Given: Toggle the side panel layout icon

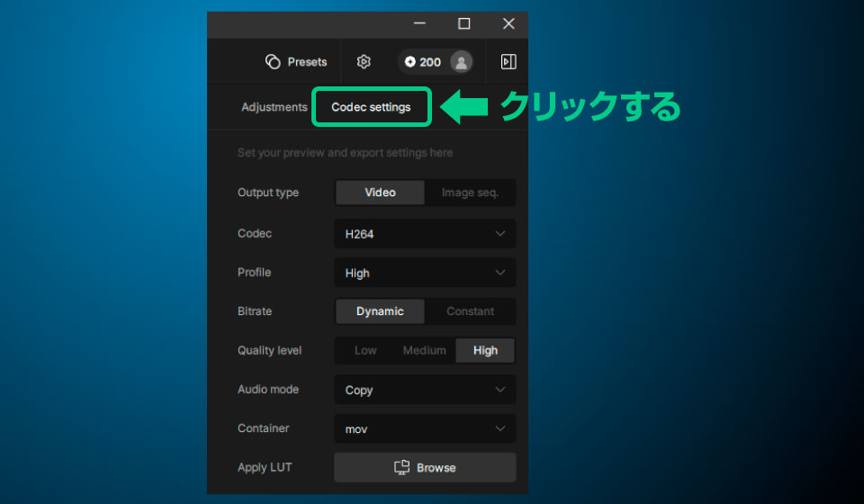Looking at the screenshot, I should (508, 62).
